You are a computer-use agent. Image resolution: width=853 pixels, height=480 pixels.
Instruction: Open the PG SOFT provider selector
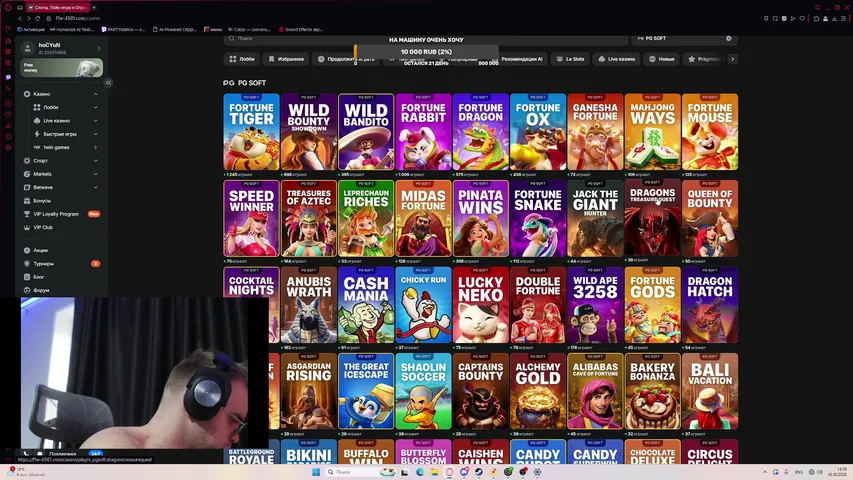pyautogui.click(x=683, y=39)
